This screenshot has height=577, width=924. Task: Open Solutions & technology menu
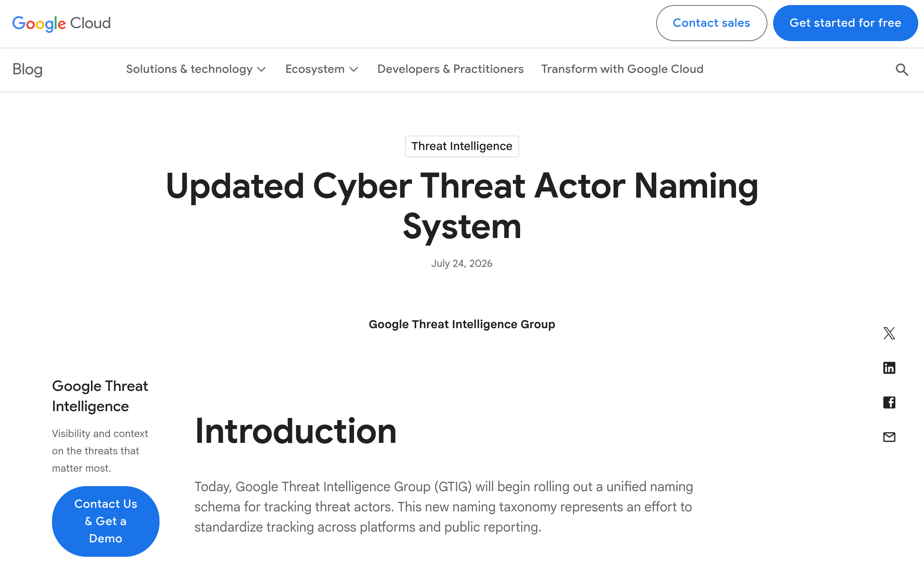[x=196, y=69]
